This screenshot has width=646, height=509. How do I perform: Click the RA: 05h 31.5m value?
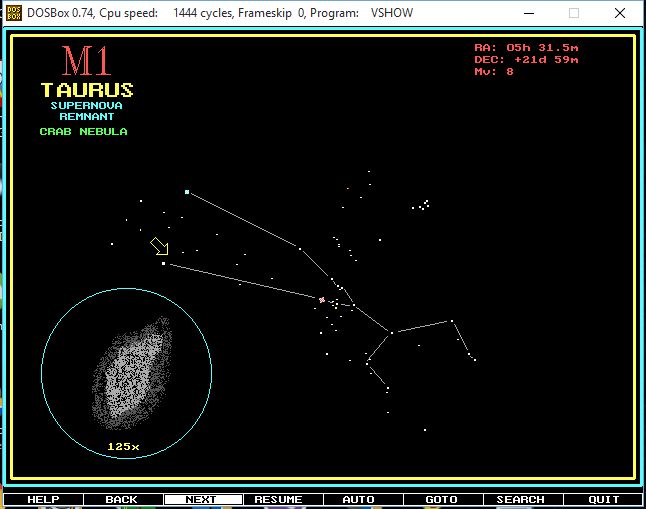point(526,48)
